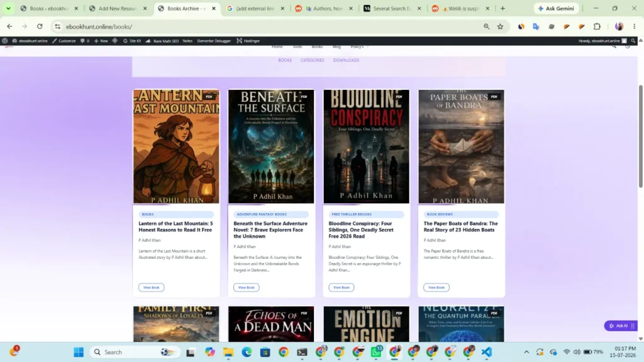View Book for Bloodline Conspiracy

point(341,287)
